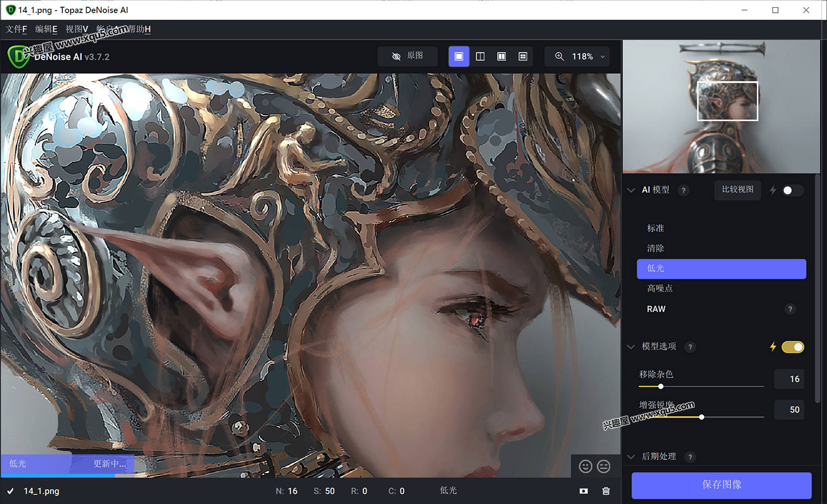Click the 更新中... status text

[x=110, y=464]
